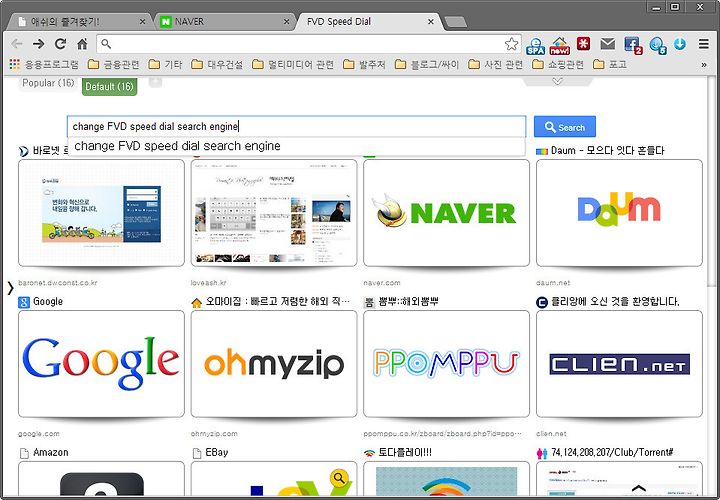The image size is (720, 500).
Task: Show more bookmarks with double chevron
Action: point(704,65)
